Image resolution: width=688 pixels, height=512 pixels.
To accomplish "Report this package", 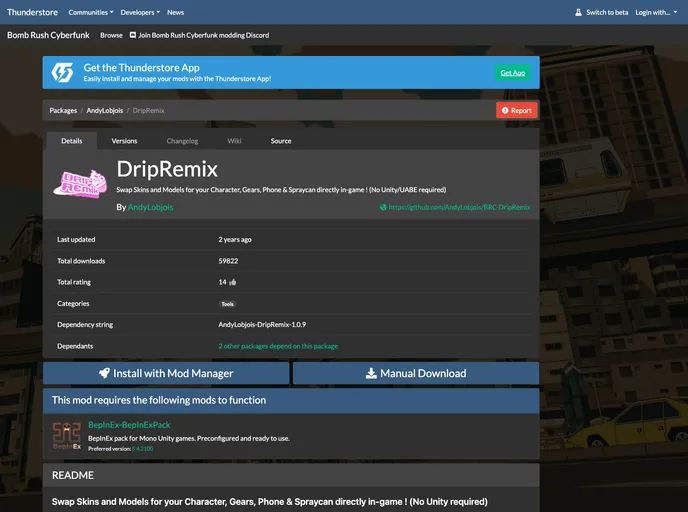I will click(516, 111).
